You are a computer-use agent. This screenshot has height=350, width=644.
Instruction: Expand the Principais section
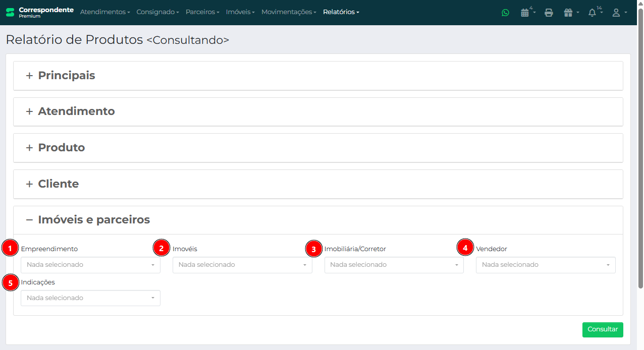66,76
